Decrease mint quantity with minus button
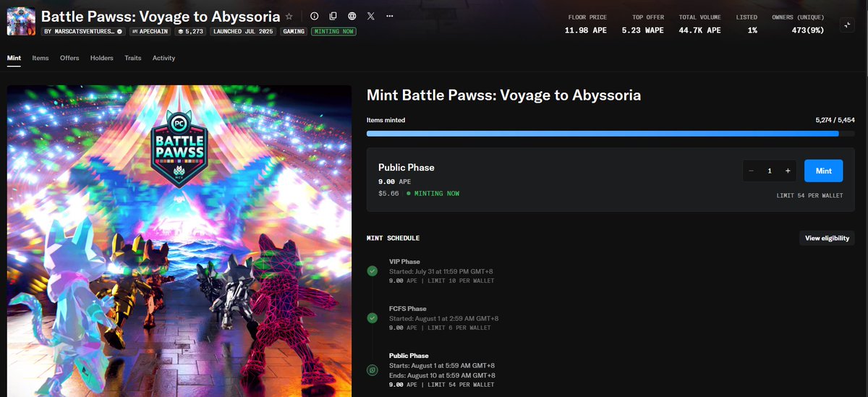This screenshot has height=397, width=868. 752,171
